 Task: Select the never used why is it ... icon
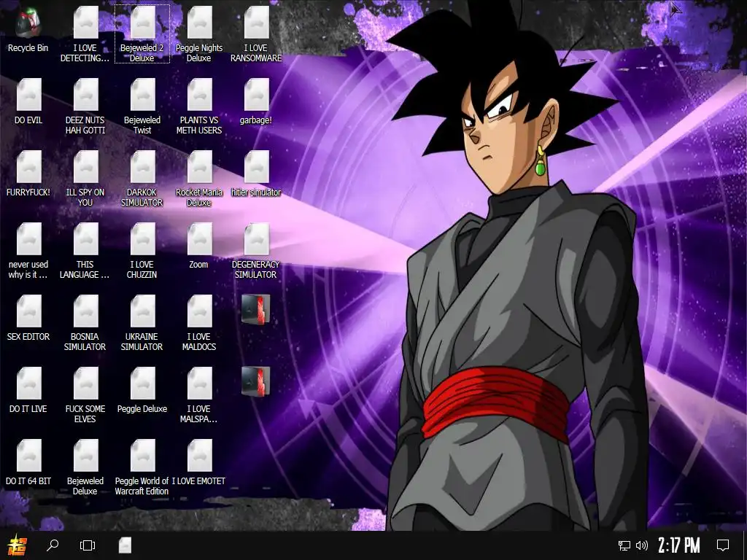pyautogui.click(x=28, y=251)
